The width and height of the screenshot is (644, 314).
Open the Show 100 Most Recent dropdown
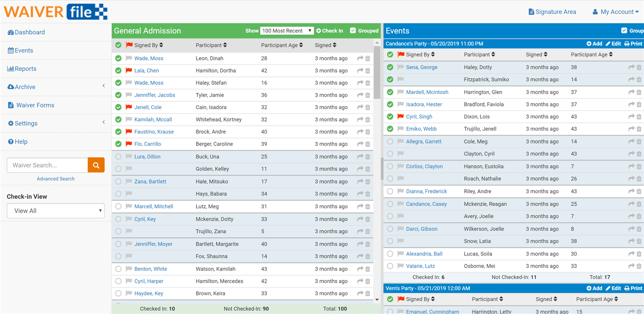coord(287,30)
